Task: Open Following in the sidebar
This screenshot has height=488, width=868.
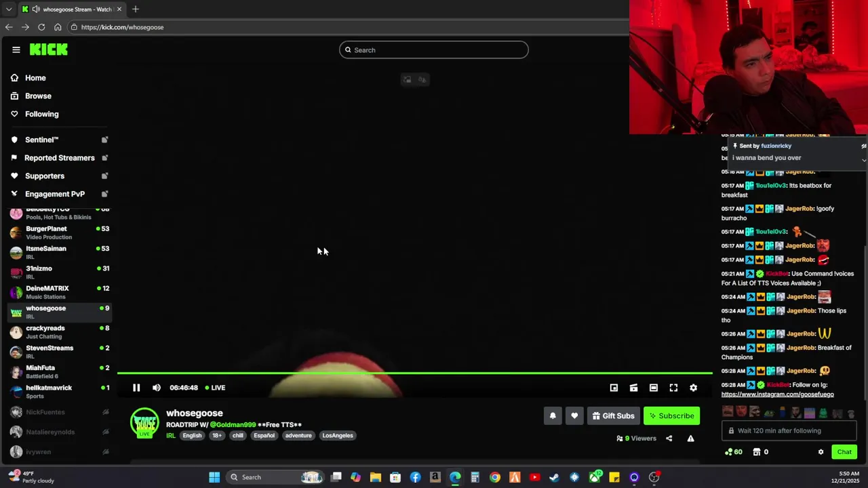Action: click(41, 114)
